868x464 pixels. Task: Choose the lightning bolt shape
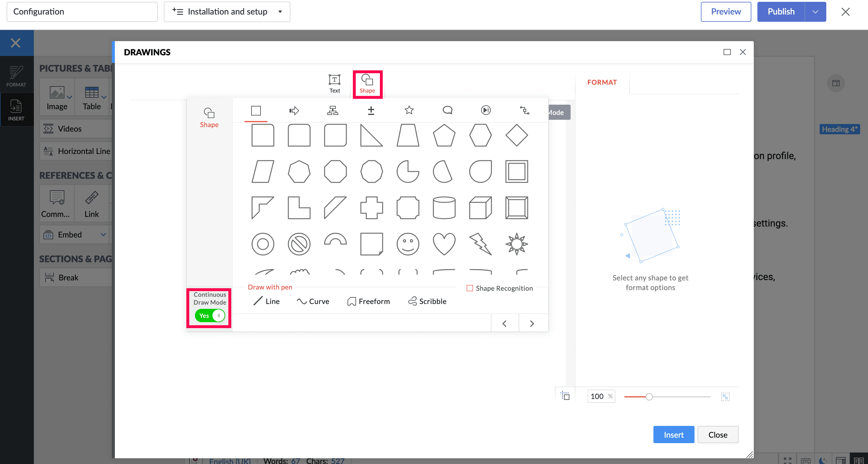(x=480, y=244)
